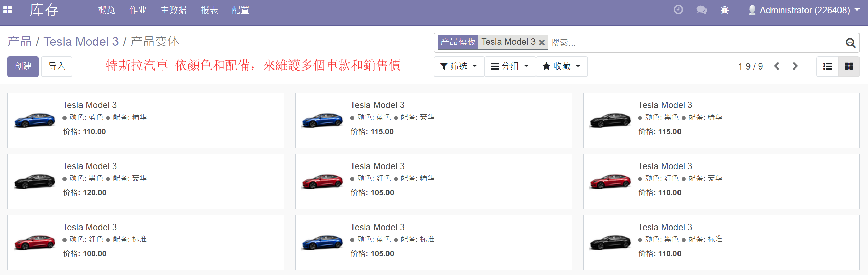Click title of 红色 标准 variant card
This screenshot has width=868, height=275.
coord(90,227)
